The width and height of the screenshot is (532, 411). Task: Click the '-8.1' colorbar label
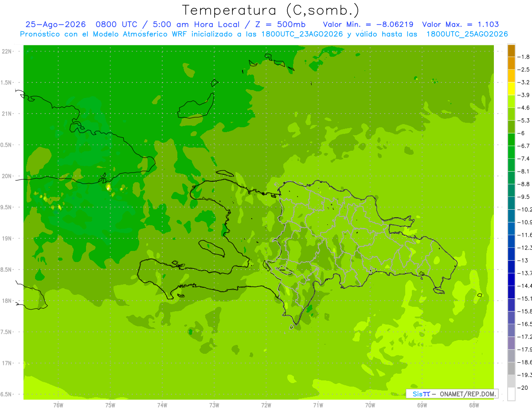pos(524,171)
